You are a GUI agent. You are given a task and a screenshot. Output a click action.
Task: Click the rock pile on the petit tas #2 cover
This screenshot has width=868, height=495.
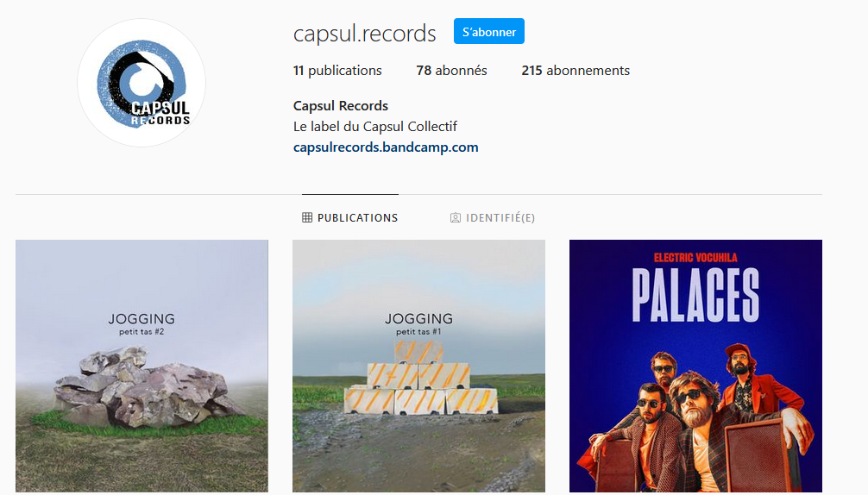click(144, 387)
